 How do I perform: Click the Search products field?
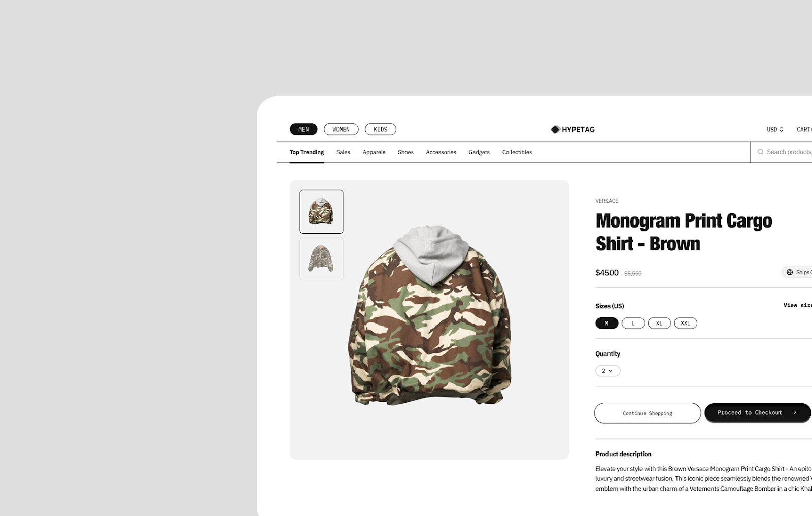point(782,152)
